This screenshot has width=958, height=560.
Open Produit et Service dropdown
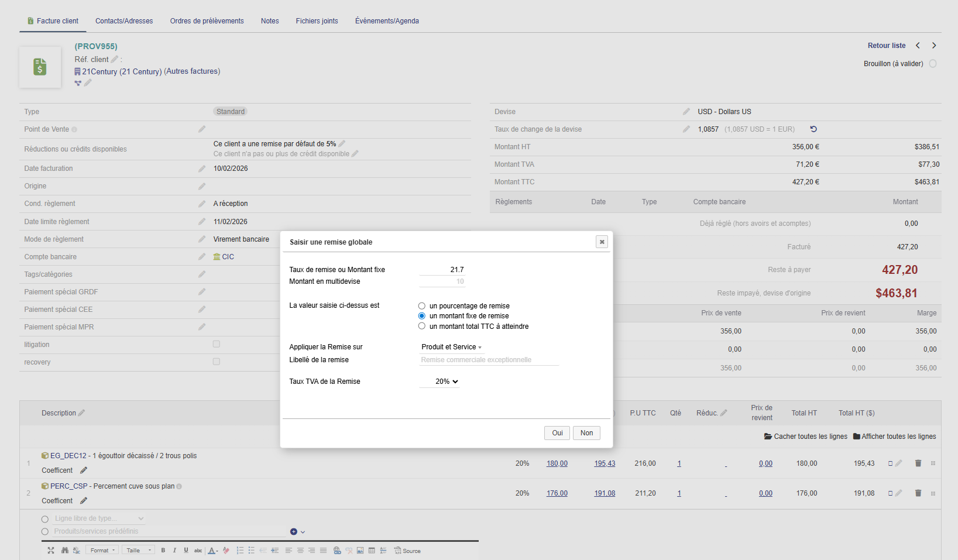pyautogui.click(x=451, y=347)
